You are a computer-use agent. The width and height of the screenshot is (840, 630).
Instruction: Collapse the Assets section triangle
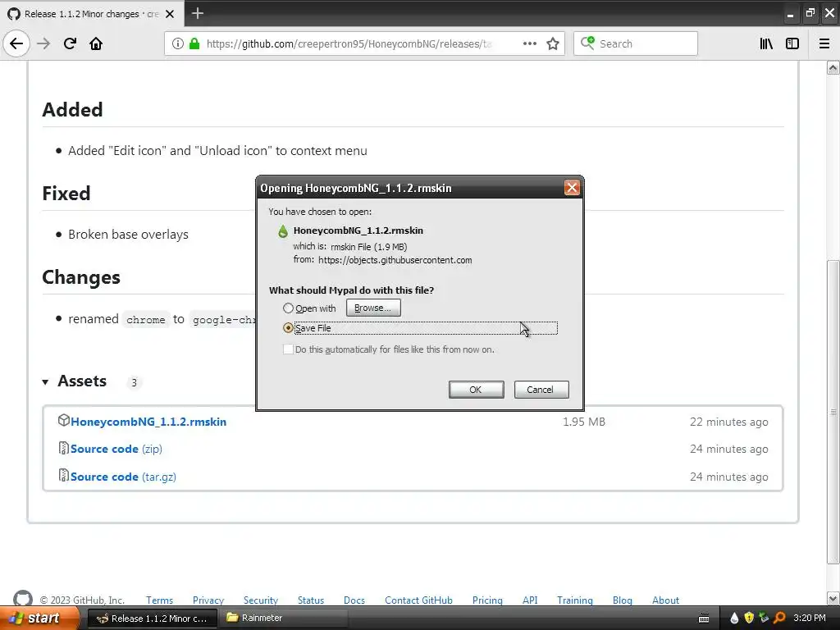pyautogui.click(x=46, y=382)
